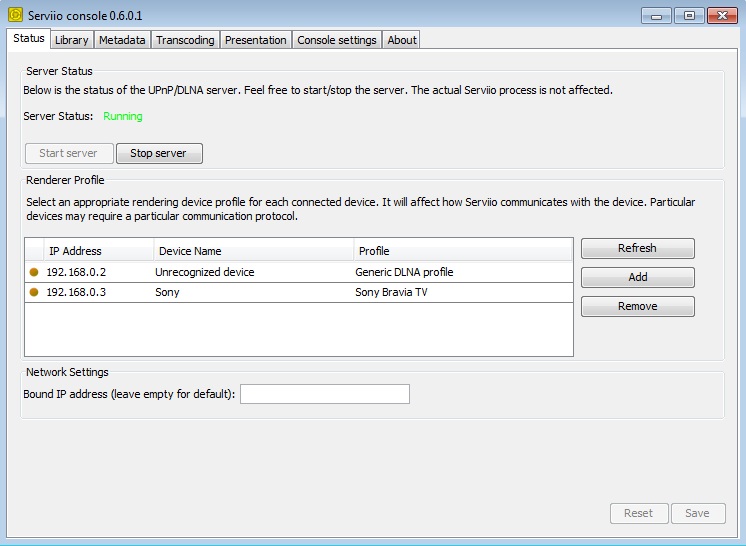Click status dot beside 192.168.0.2
Viewport: 746px width, 546px height.
[x=34, y=272]
